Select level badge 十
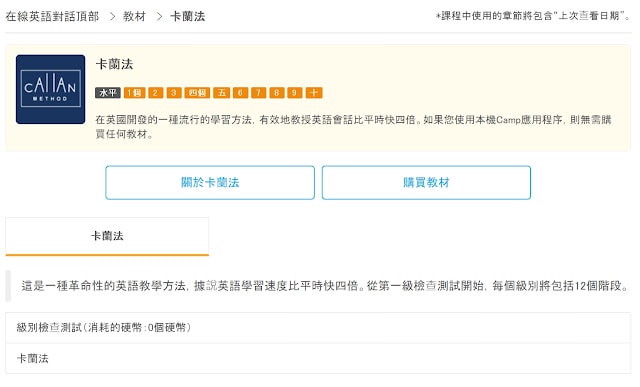640x387 pixels. tap(314, 93)
